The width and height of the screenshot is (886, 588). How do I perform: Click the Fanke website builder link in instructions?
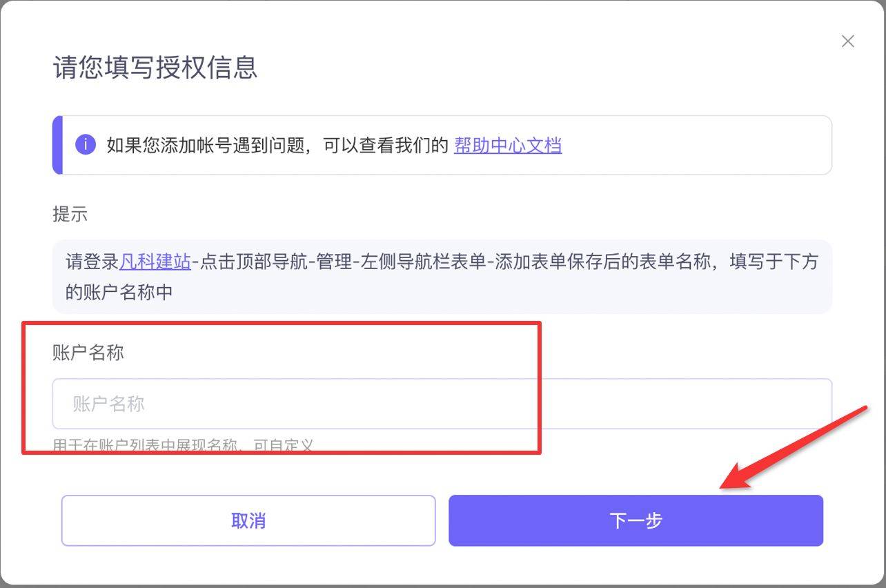(155, 261)
